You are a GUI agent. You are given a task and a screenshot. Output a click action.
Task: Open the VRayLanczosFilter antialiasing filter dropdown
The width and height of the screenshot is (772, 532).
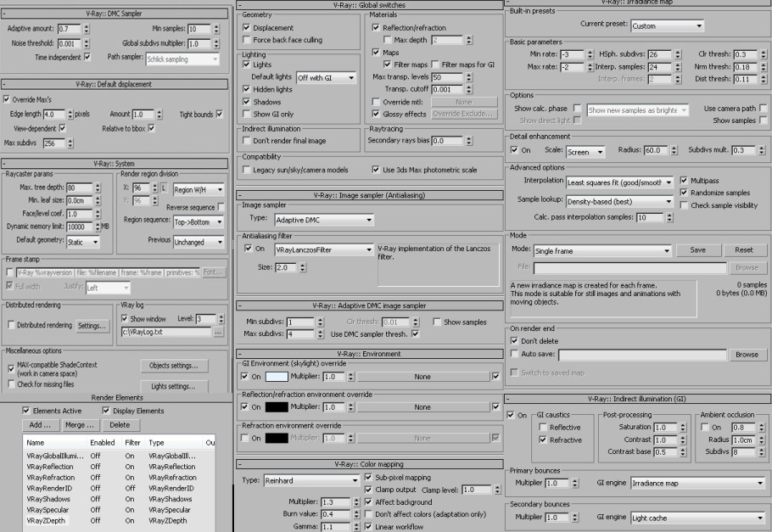pyautogui.click(x=324, y=249)
